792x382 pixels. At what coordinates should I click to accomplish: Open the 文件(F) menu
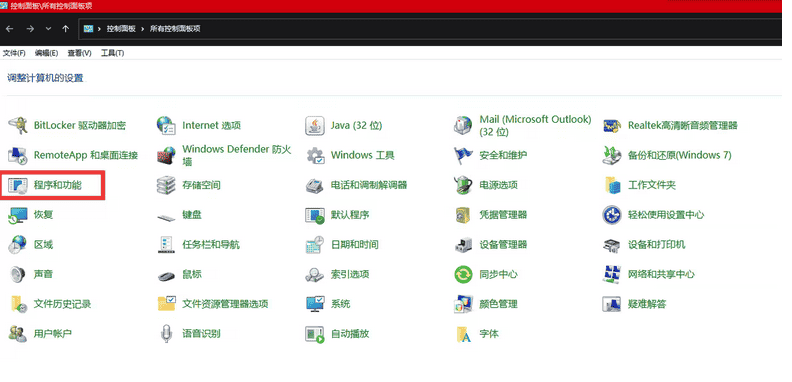pos(14,53)
